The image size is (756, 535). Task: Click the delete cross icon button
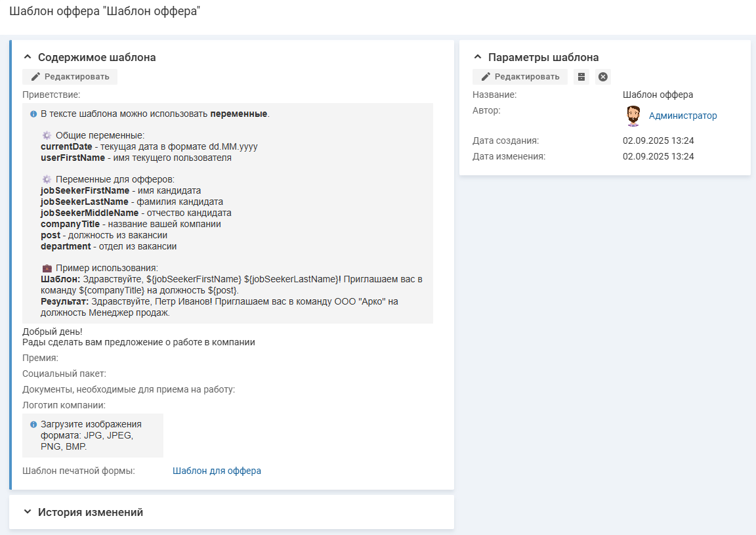tap(603, 77)
